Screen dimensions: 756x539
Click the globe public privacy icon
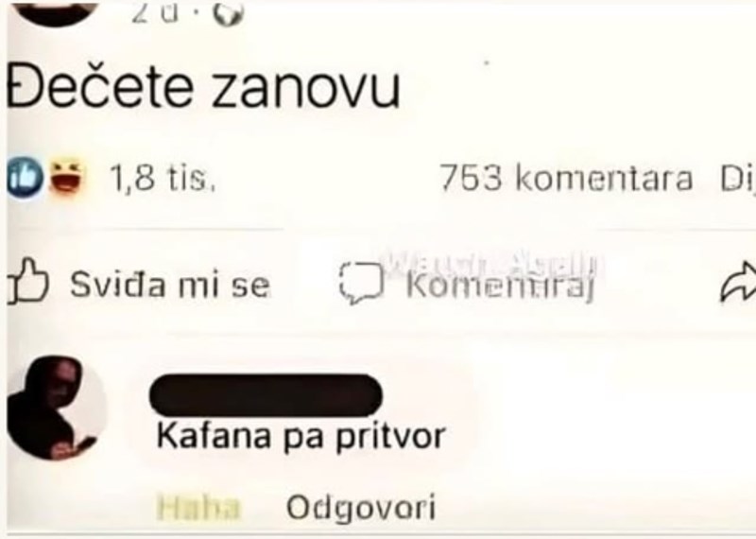pos(229,13)
